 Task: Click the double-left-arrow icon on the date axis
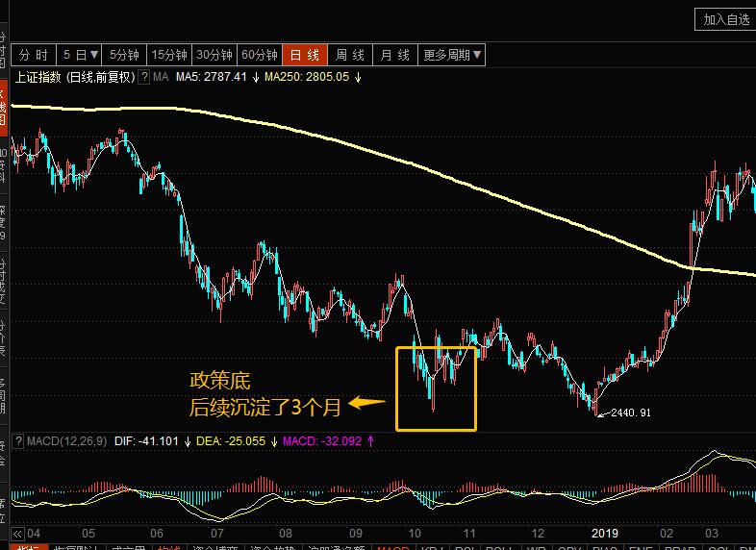pos(17,534)
